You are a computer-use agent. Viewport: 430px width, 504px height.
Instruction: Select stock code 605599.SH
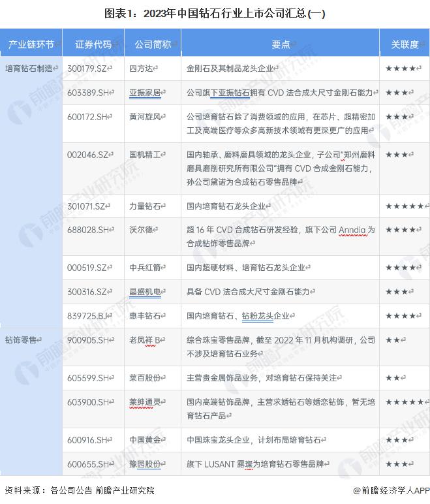click(x=88, y=378)
